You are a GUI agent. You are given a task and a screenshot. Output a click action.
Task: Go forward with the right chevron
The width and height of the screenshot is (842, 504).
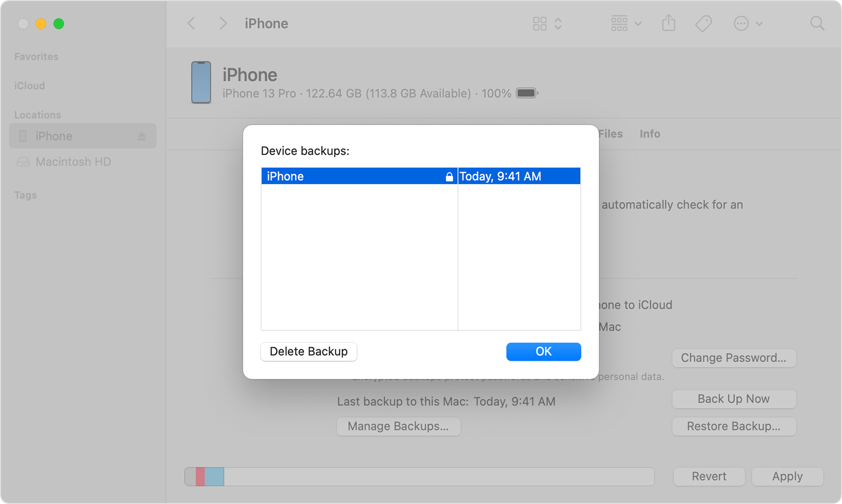tap(223, 23)
